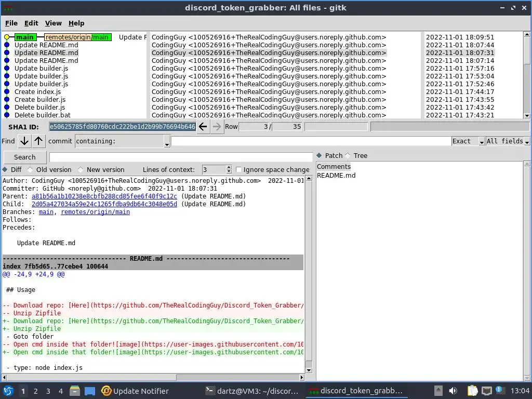Show desktop via blue taskbar icon
This screenshot has height=399, width=532.
click(x=89, y=391)
